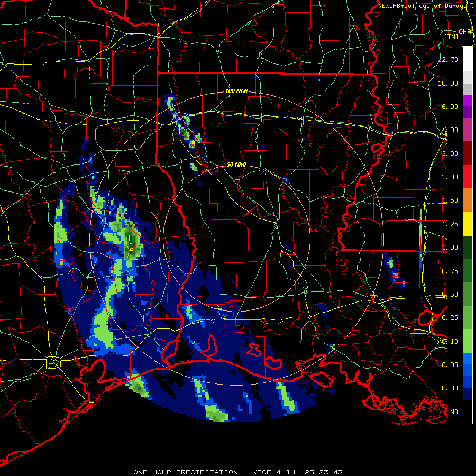Click the '1.25' legend value
The width and height of the screenshot is (476, 476).
(x=450, y=224)
